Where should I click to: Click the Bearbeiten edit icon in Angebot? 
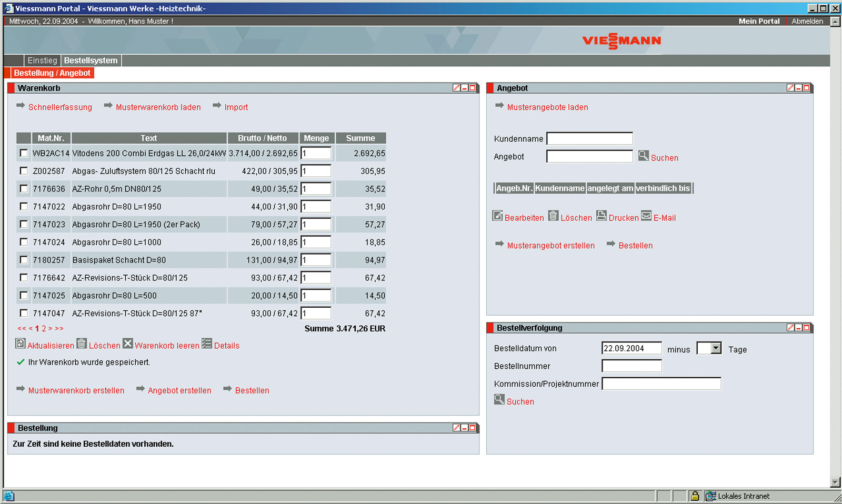pos(498,216)
